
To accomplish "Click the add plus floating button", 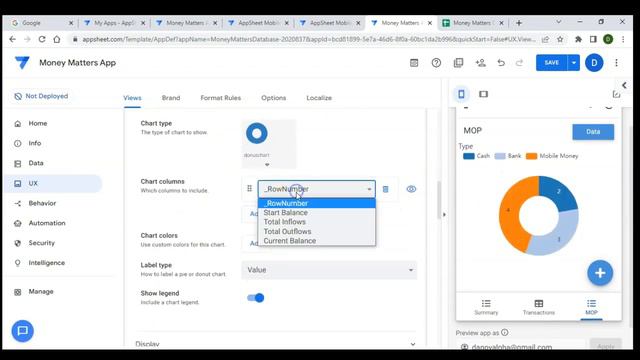I will pos(600,273).
